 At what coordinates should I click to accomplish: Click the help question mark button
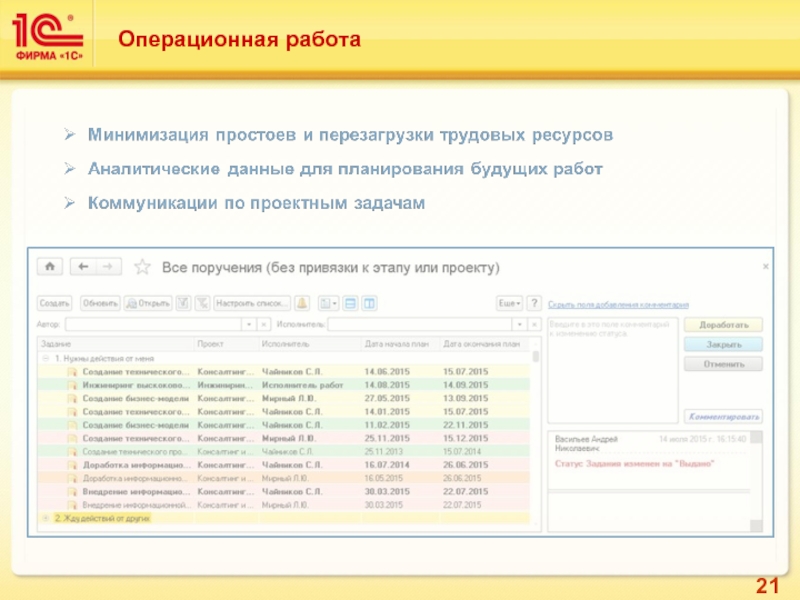534,303
